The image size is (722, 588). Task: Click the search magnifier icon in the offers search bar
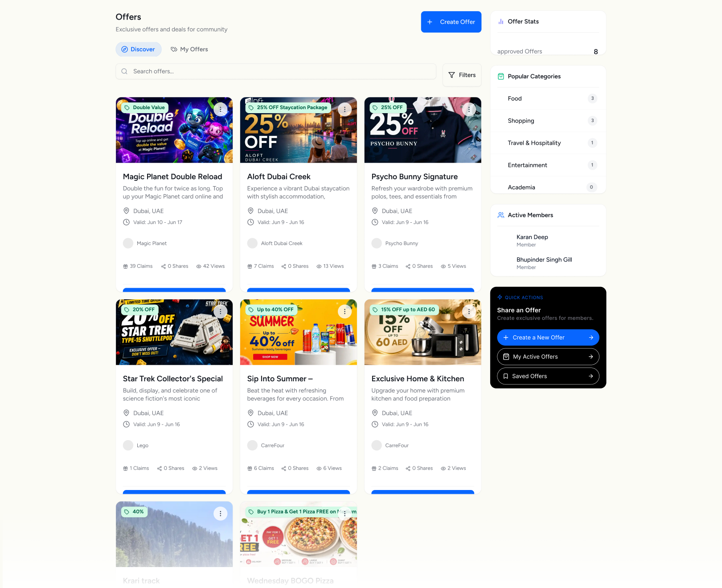pos(124,71)
